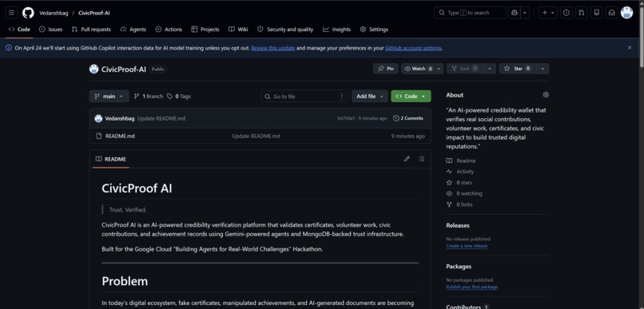Image resolution: width=644 pixels, height=309 pixels.
Task: Open Vedanshbag commit author link
Action: pyautogui.click(x=120, y=119)
